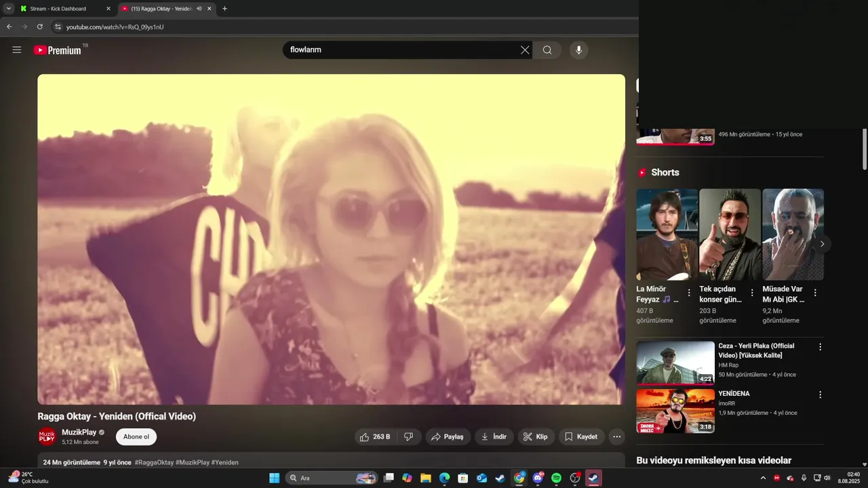The height and width of the screenshot is (488, 868).
Task: Close the Ragga Oktay YouTube tab
Action: click(x=209, y=9)
